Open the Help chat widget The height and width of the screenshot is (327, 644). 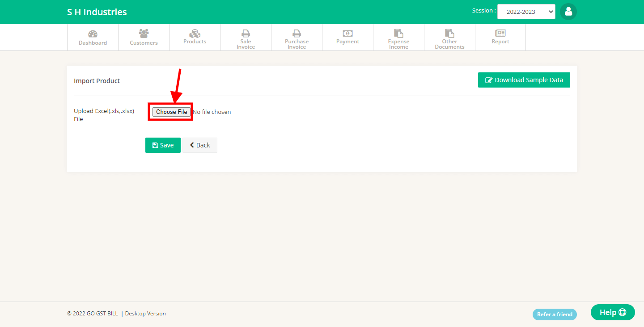(613, 312)
